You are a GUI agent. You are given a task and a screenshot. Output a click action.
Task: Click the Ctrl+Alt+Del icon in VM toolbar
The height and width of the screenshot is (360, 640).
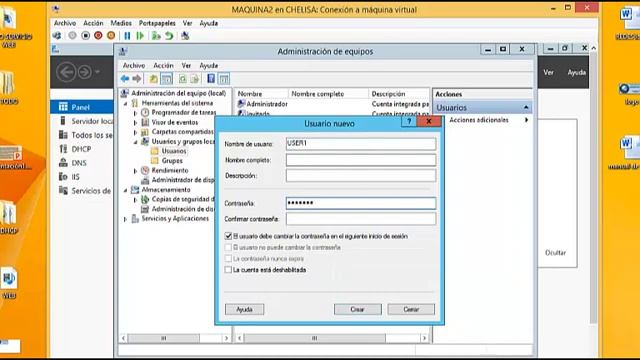[x=57, y=36]
